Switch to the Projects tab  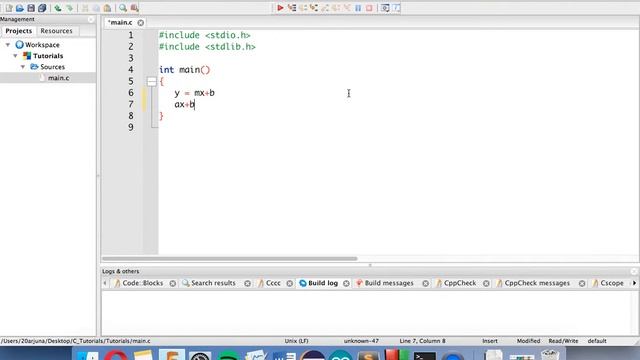point(18,31)
